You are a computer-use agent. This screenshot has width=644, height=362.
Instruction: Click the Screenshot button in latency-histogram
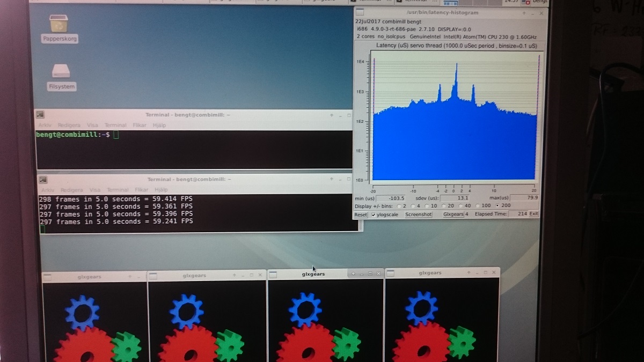(x=419, y=215)
